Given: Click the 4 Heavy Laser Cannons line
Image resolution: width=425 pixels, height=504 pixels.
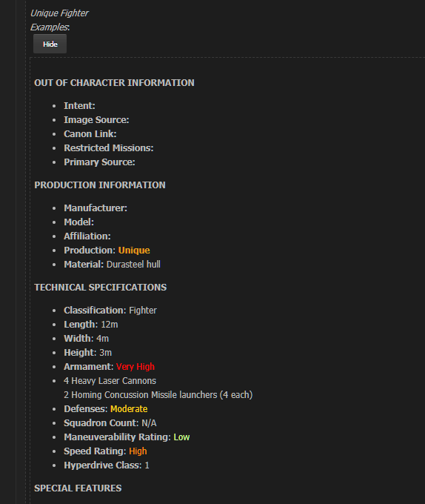Looking at the screenshot, I should (110, 381).
